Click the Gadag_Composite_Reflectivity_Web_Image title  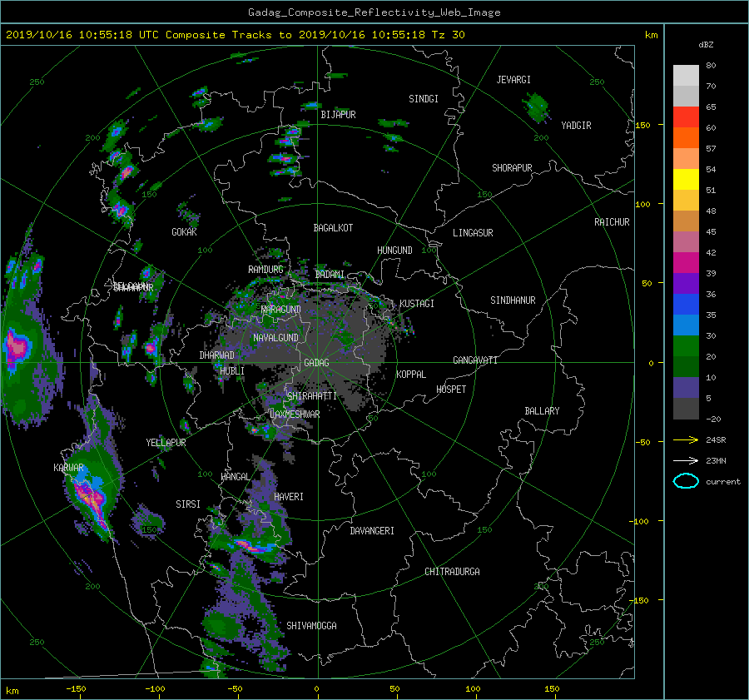click(x=374, y=12)
